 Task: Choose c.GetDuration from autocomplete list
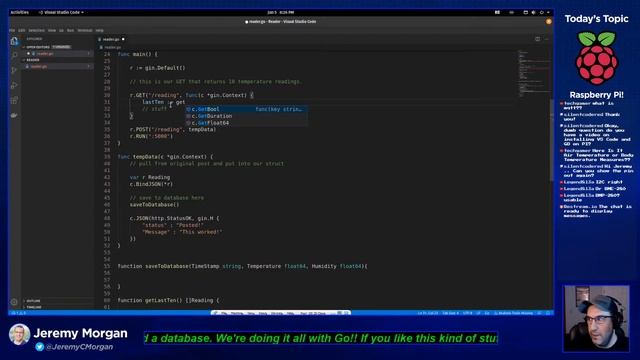pyautogui.click(x=247, y=116)
